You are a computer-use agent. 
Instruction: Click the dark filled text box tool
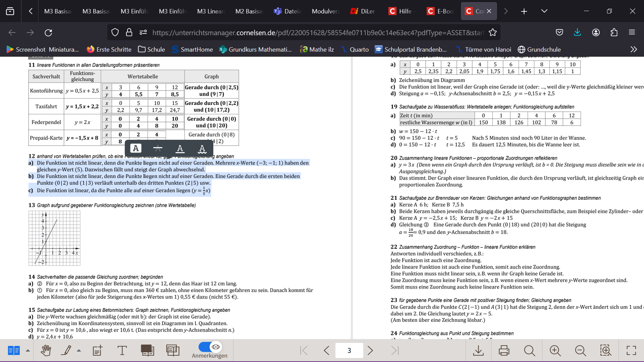(147, 351)
